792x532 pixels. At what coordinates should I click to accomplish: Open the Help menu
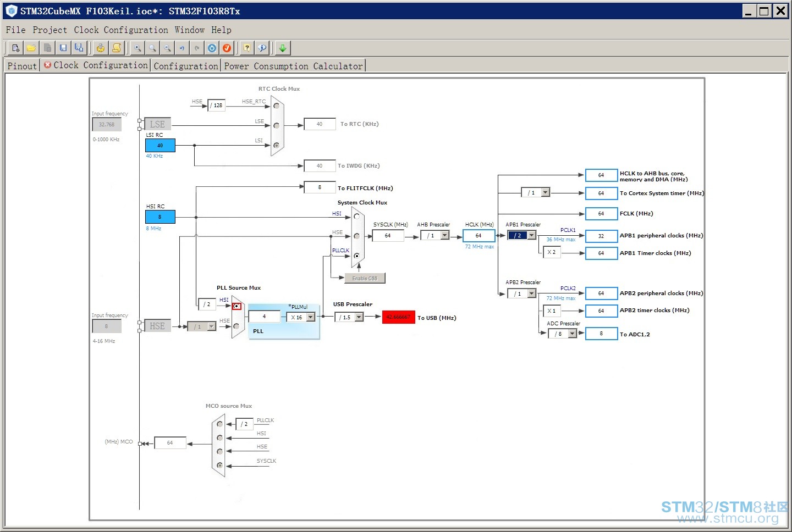click(221, 30)
